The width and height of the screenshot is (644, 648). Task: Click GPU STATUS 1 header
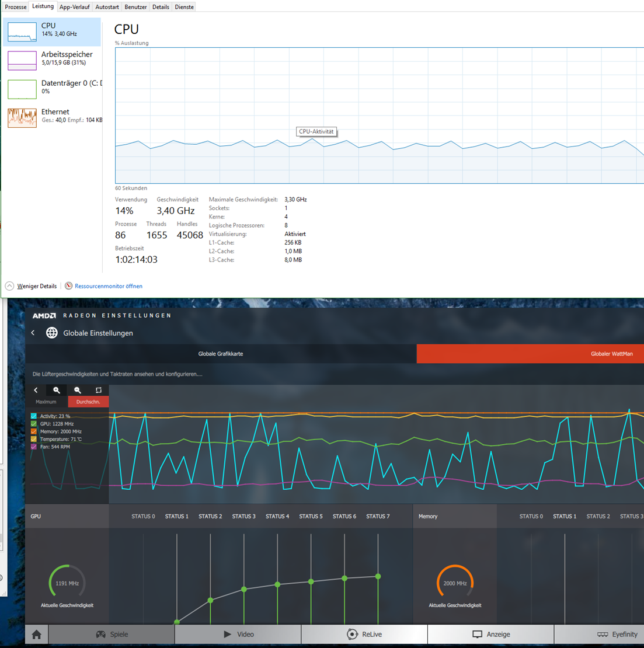click(x=177, y=516)
